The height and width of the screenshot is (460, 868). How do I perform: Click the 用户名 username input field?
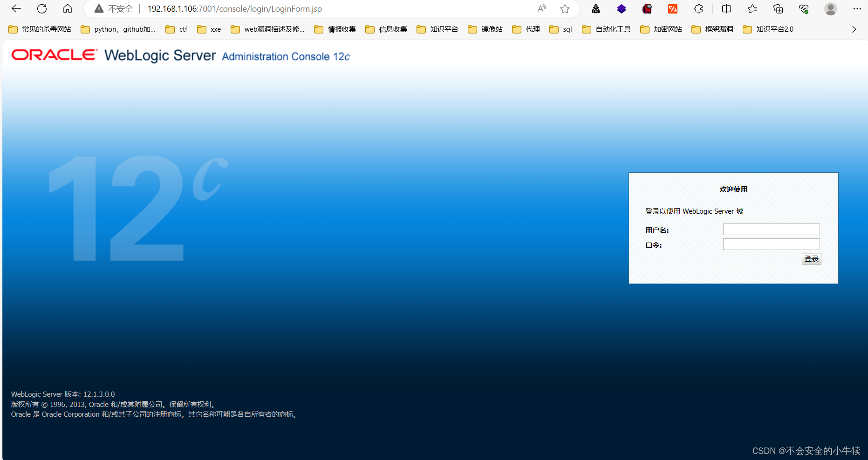(x=771, y=229)
